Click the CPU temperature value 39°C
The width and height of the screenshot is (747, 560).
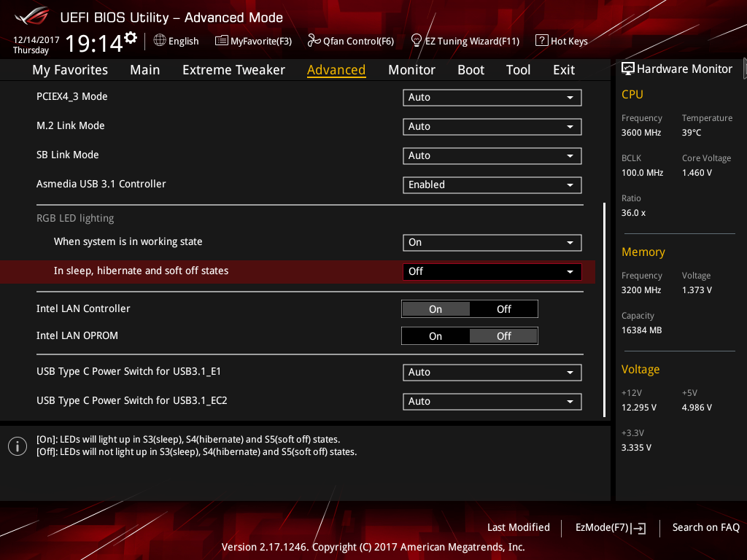(692, 133)
